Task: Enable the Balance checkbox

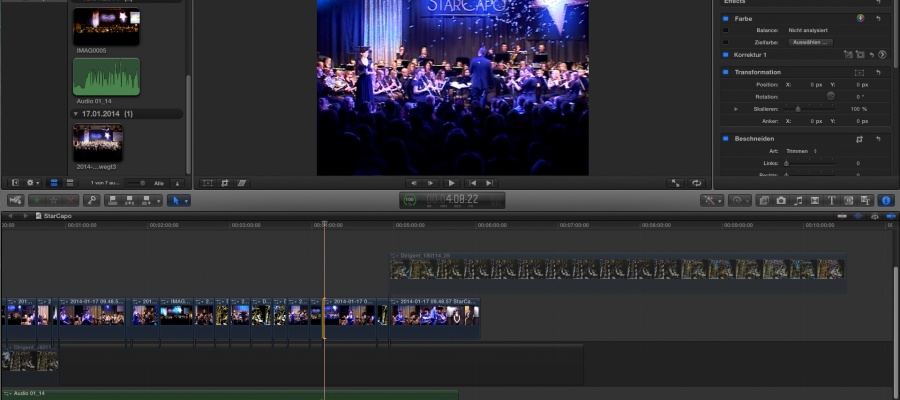Action: pyautogui.click(x=726, y=31)
